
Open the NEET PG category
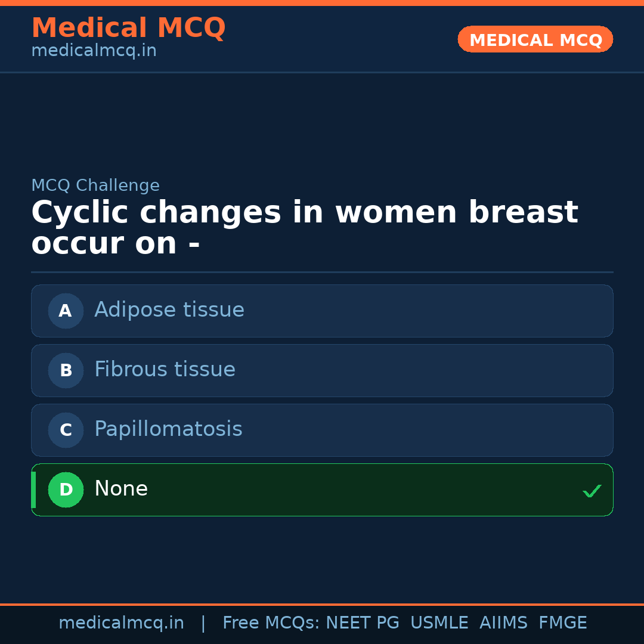(362, 622)
